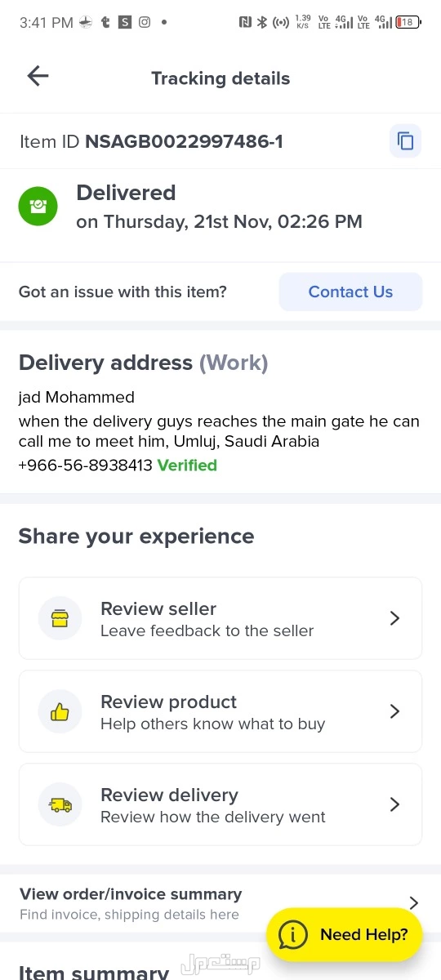The width and height of the screenshot is (441, 980).
Task: Tap the battery indicator in status bar
Action: coord(408,23)
